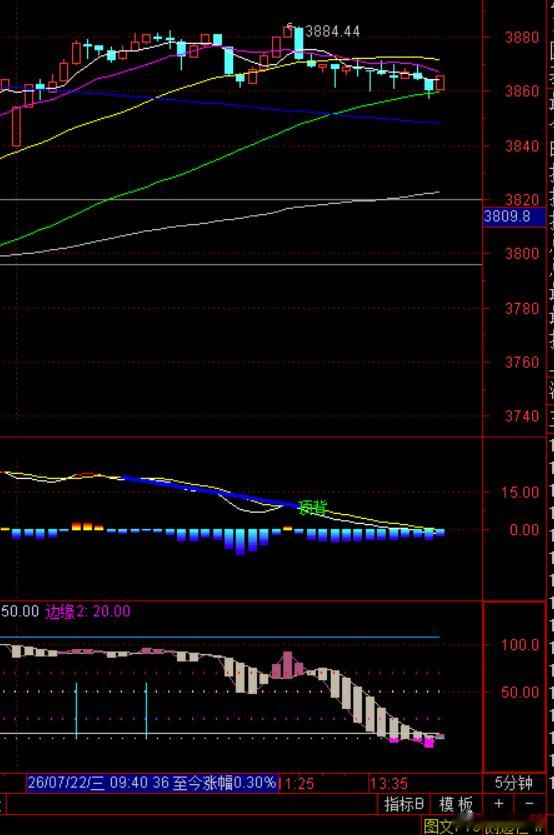
Task: Click the 0.00 MACD axis label
Action: coord(524,530)
